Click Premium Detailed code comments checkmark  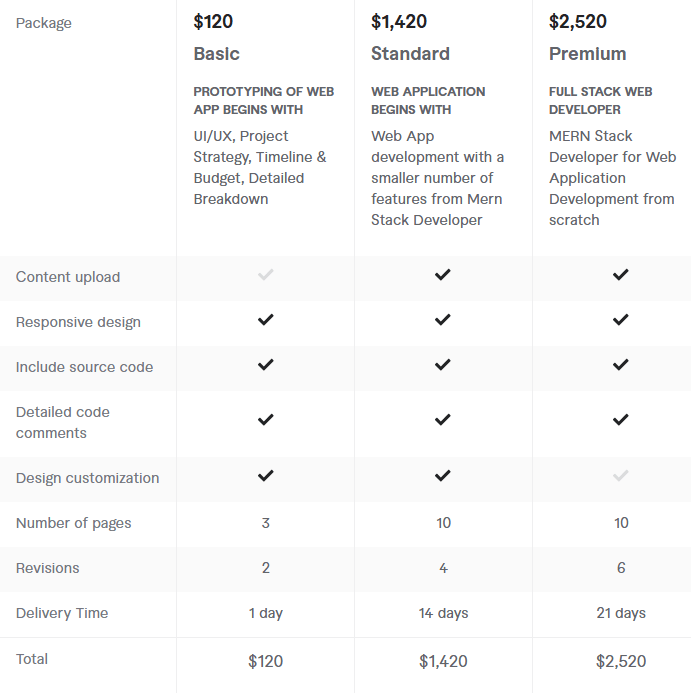click(621, 420)
